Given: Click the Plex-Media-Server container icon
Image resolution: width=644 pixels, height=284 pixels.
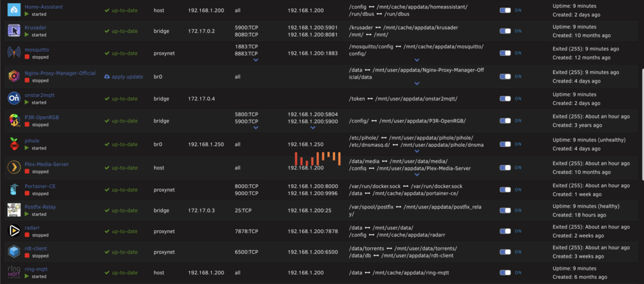Looking at the screenshot, I should [14, 167].
